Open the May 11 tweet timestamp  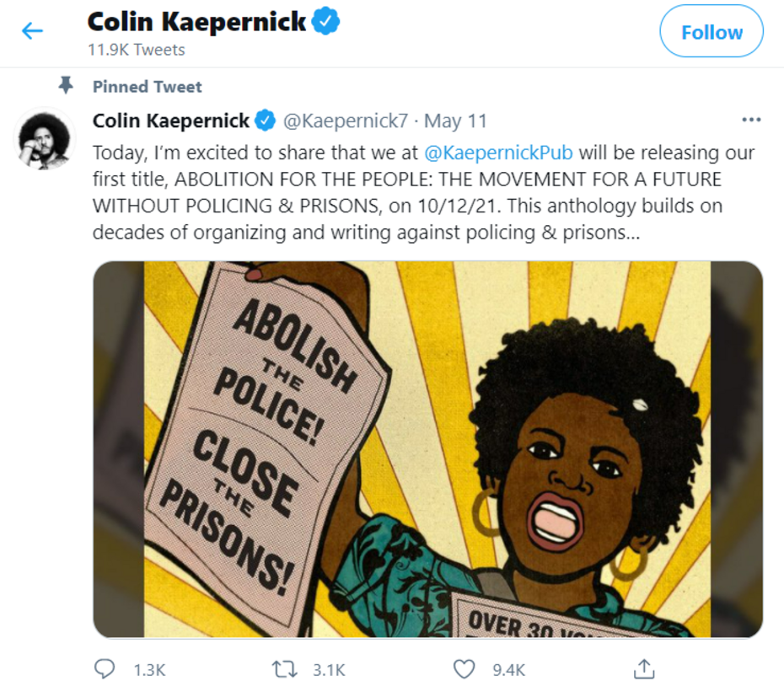(455, 121)
